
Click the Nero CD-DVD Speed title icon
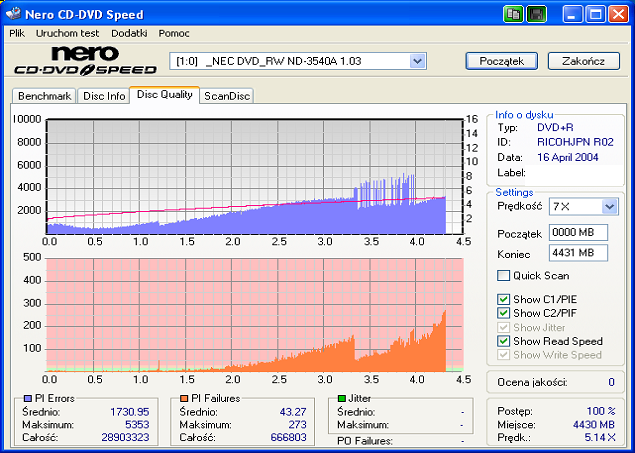13,14
